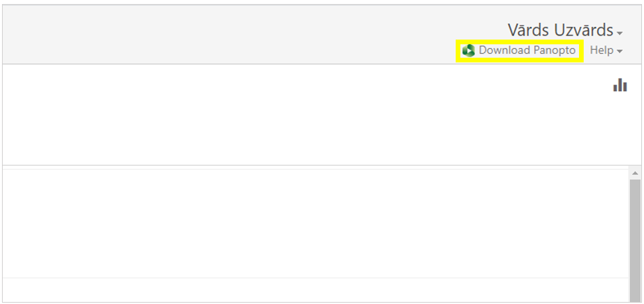The image size is (644, 304).
Task: Open the bar chart statistics icon
Action: click(620, 85)
